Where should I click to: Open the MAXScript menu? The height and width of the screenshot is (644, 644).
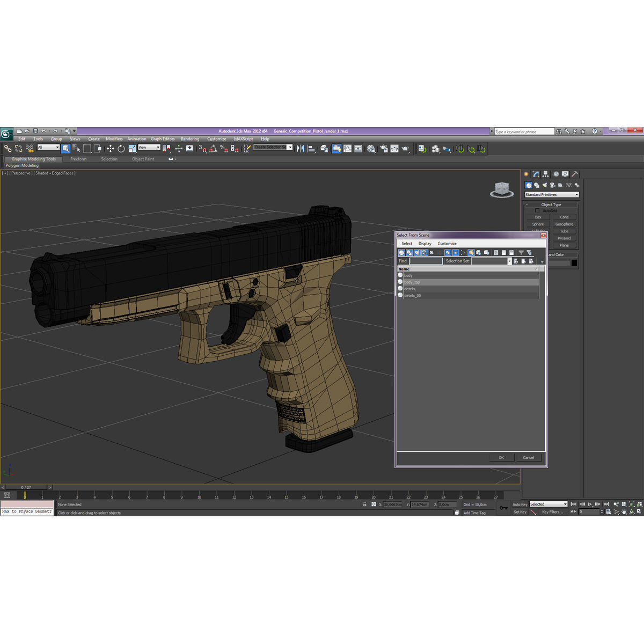tap(244, 139)
